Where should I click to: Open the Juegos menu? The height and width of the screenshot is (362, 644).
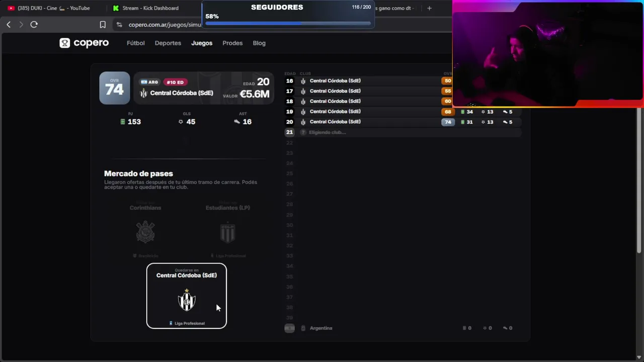(202, 43)
